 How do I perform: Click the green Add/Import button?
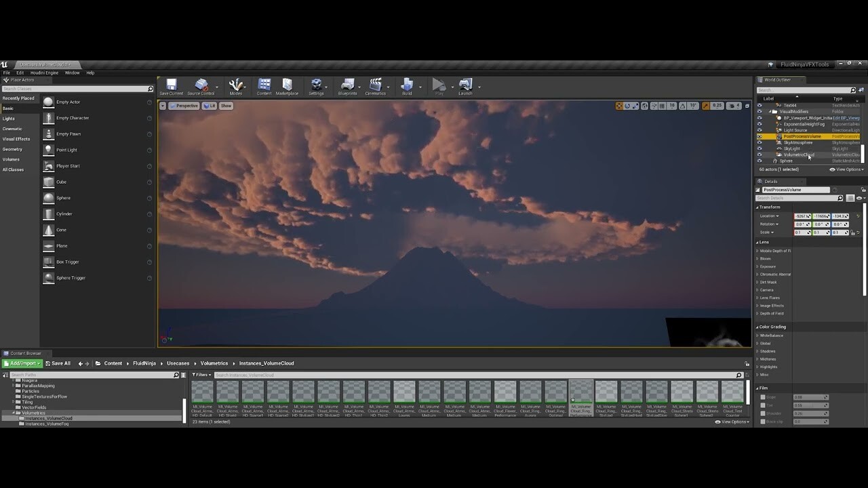pyautogui.click(x=22, y=363)
